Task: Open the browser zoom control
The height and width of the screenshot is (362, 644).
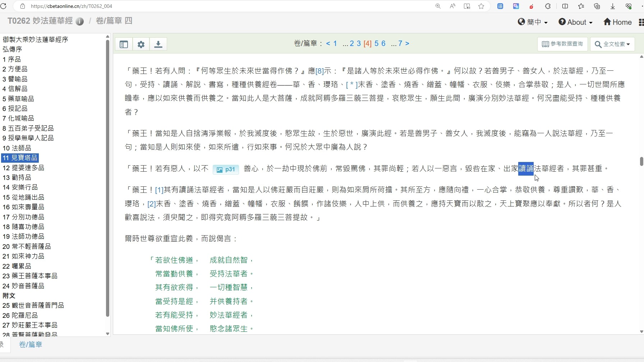Action: pyautogui.click(x=438, y=6)
